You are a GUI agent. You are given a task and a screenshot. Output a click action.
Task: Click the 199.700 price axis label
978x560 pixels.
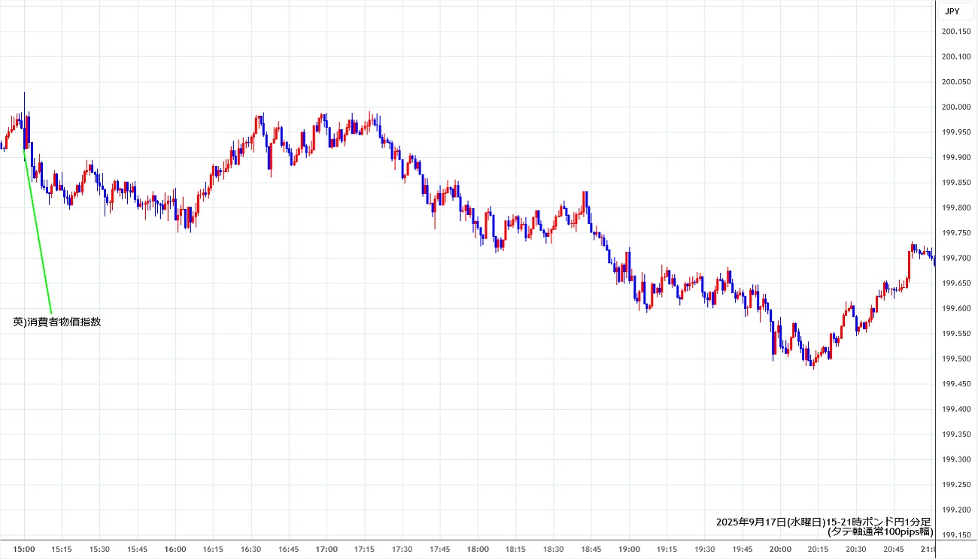click(955, 258)
